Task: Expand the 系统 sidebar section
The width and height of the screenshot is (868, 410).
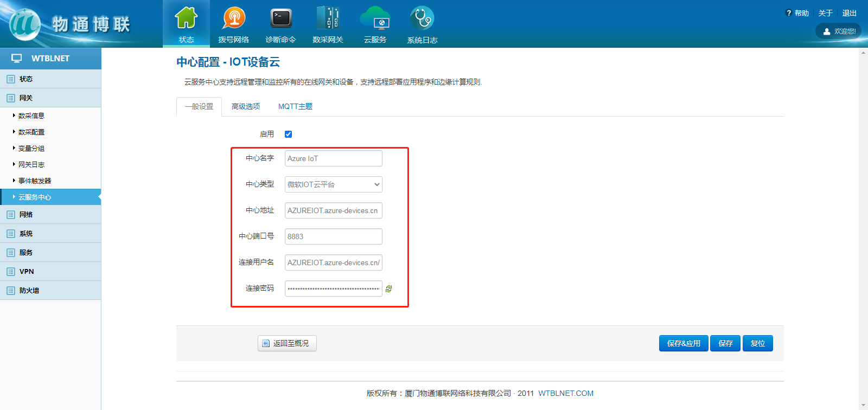Action: 50,233
